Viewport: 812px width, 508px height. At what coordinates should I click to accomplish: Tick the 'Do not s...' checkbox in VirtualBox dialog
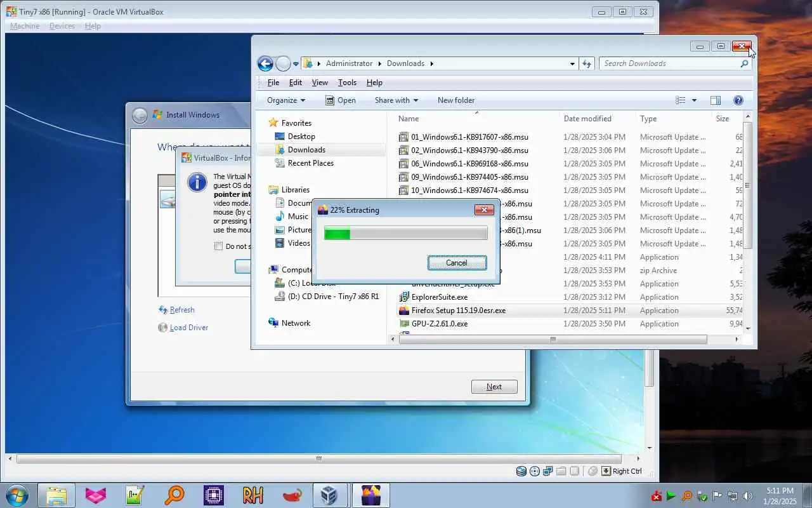218,246
